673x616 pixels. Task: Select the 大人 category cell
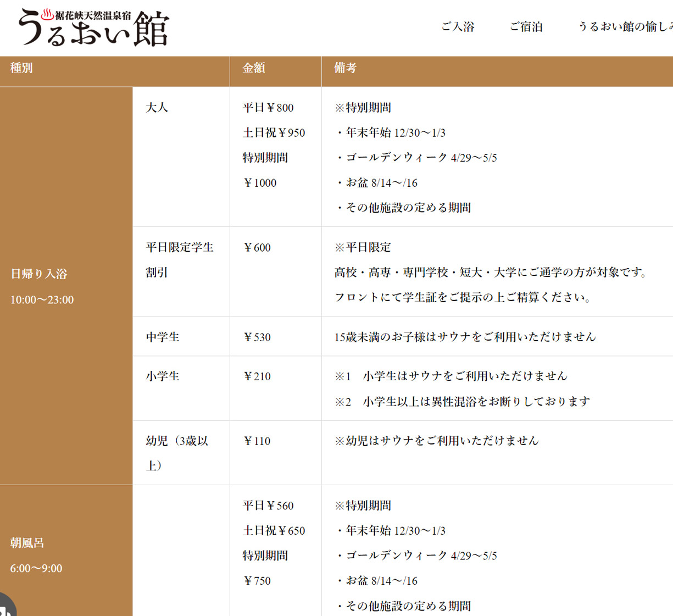point(157,108)
